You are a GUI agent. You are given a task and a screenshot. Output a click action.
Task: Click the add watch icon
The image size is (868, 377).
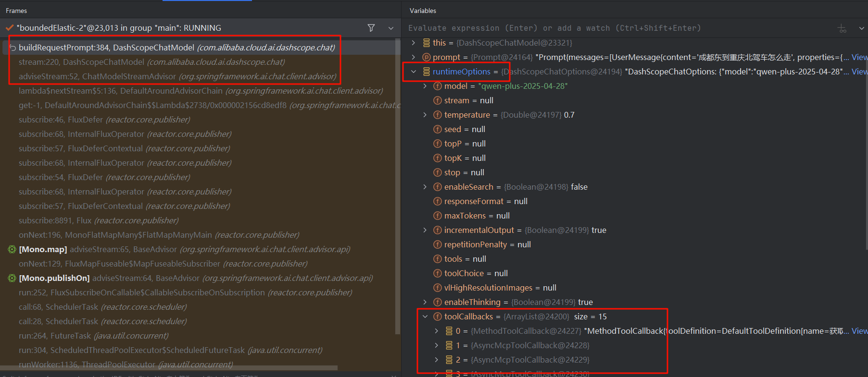pos(842,28)
